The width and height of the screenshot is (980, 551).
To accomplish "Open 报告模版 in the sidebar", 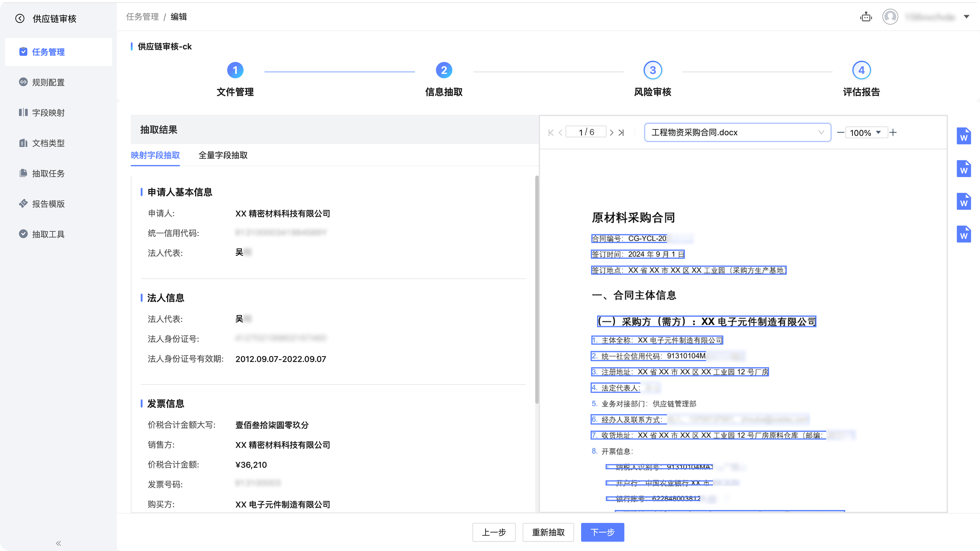I will pos(59,204).
